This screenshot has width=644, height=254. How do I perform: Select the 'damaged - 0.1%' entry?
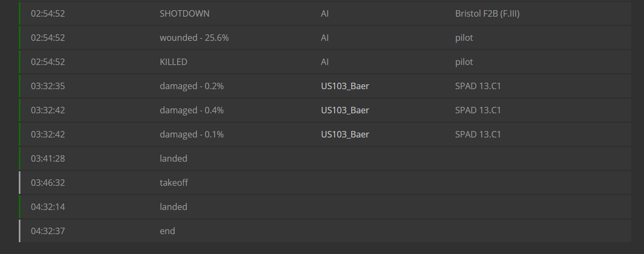pos(191,134)
